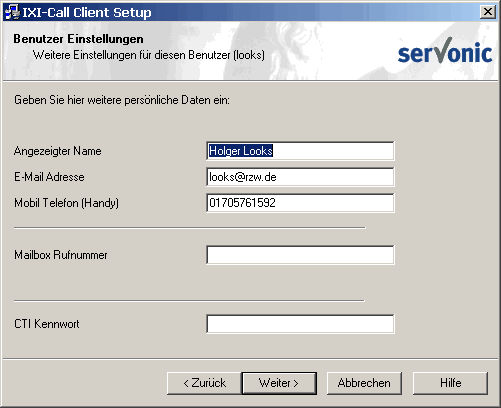This screenshot has width=501, height=408.
Task: Cancel setup using Abbrechen
Action: coord(364,383)
